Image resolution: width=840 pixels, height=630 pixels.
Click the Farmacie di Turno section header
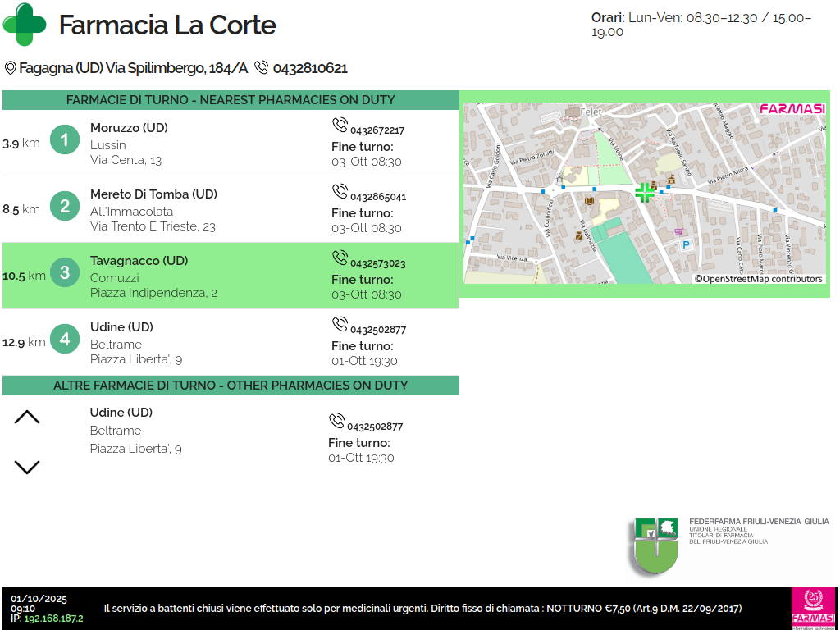click(x=231, y=100)
